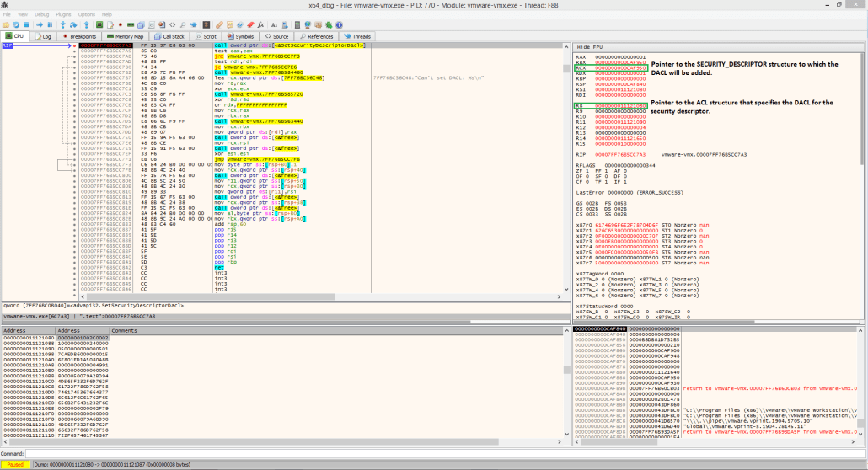Screen dimensions: 868x470
Task: Switch to the Memory Map tab
Action: click(125, 36)
